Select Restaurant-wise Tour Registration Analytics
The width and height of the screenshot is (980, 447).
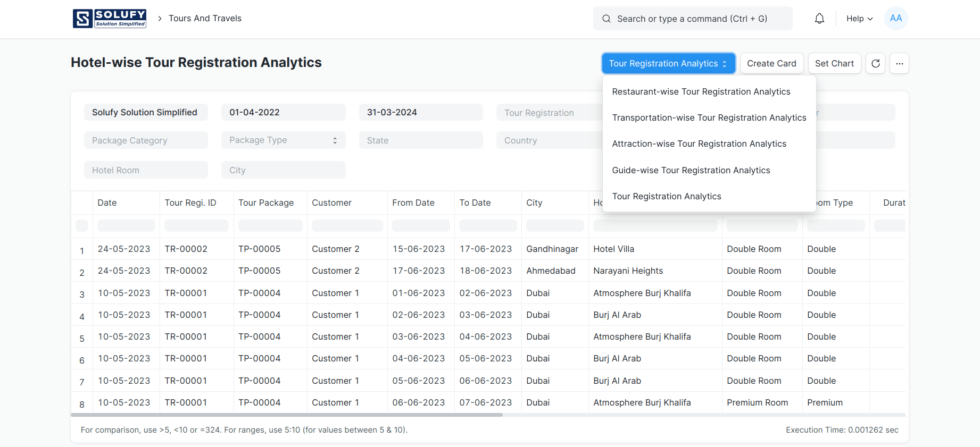tap(701, 92)
